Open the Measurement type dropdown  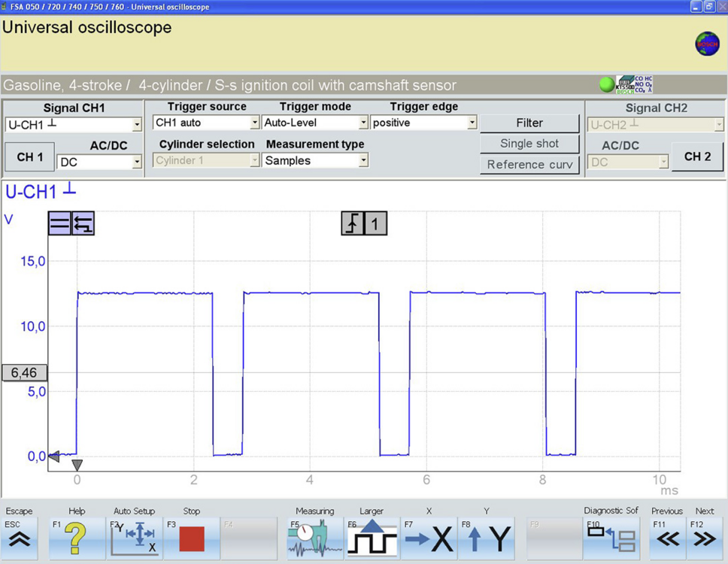(x=315, y=160)
